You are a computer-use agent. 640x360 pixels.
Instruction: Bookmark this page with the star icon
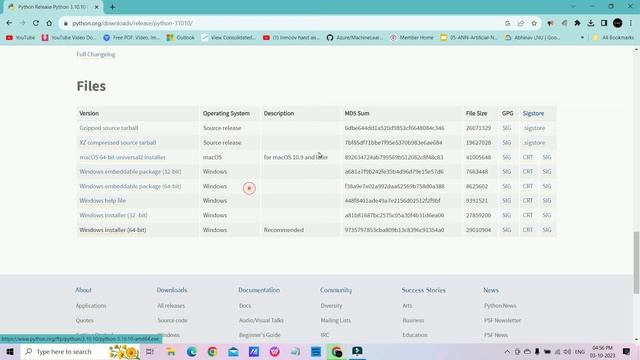tap(534, 23)
